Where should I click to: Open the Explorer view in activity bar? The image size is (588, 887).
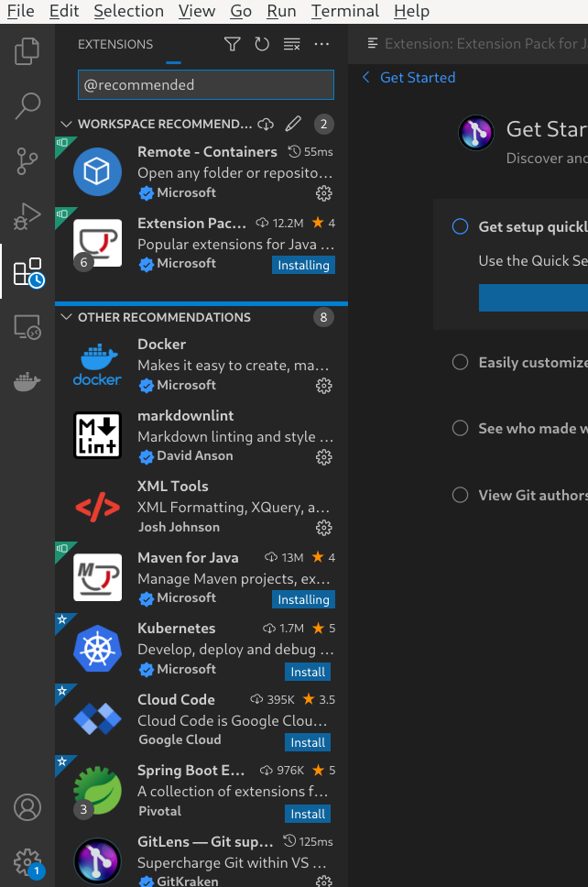[27, 51]
